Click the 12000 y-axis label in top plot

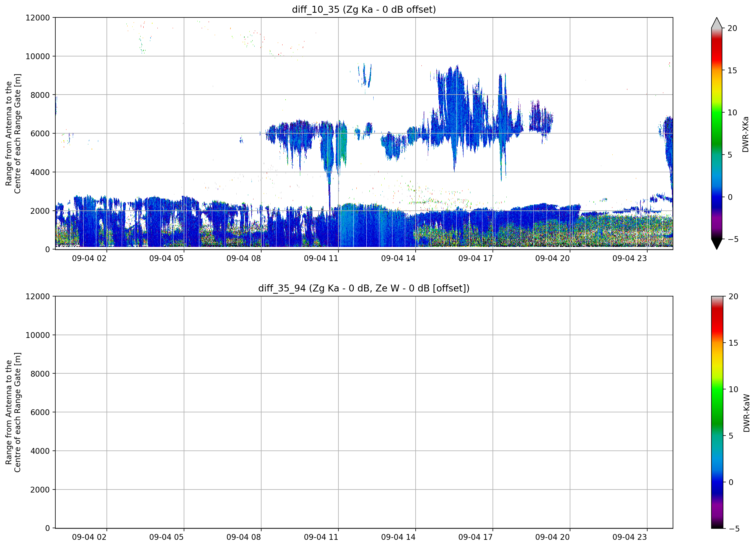(x=37, y=18)
